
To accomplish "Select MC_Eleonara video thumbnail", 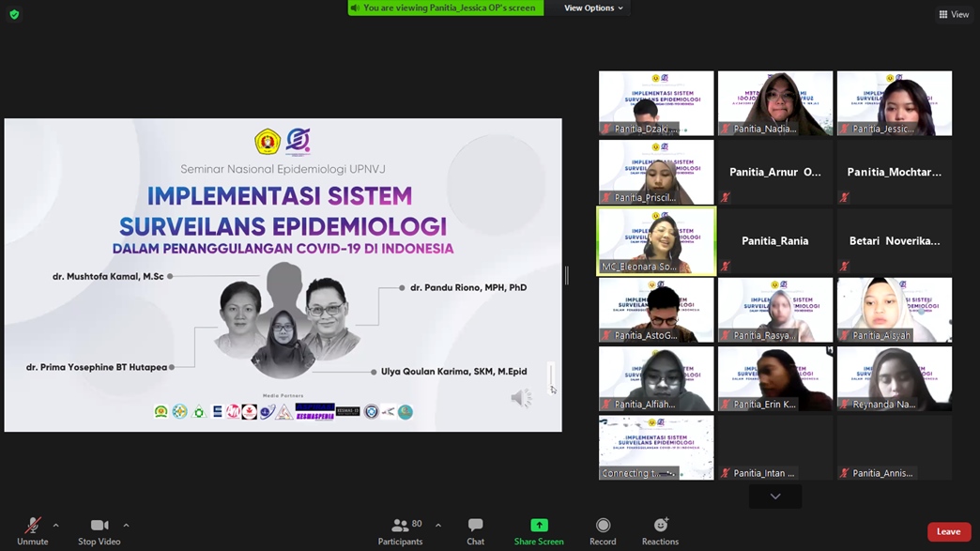I will tap(656, 240).
